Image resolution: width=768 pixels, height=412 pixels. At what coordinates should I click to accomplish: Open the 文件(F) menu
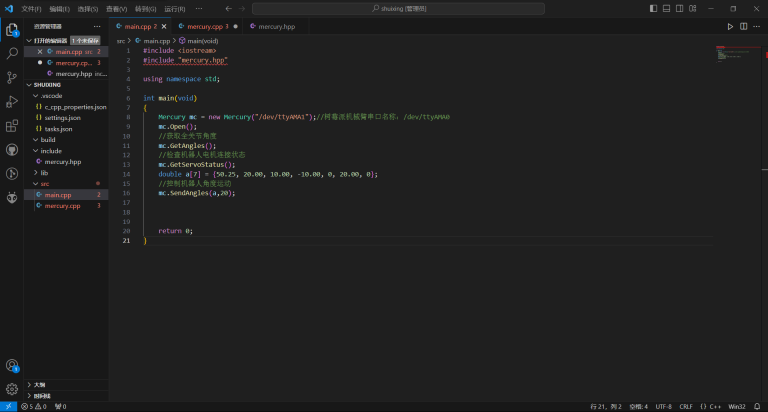tap(31, 8)
